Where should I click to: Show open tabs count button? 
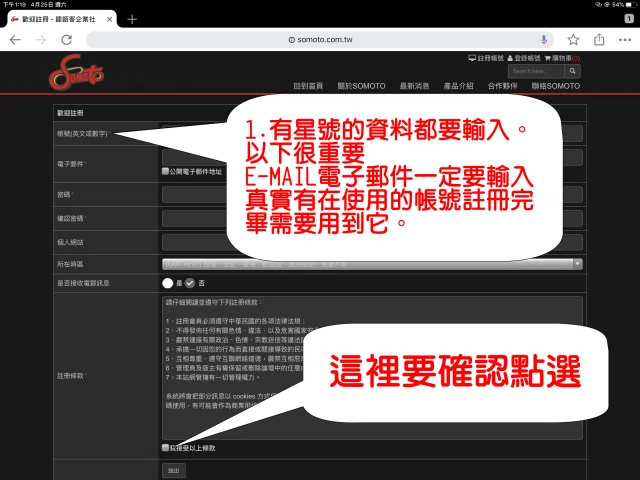click(x=629, y=18)
